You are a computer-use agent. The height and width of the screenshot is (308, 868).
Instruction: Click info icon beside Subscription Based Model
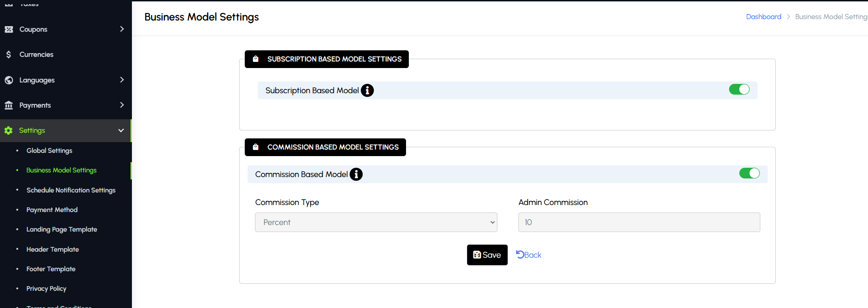(367, 90)
